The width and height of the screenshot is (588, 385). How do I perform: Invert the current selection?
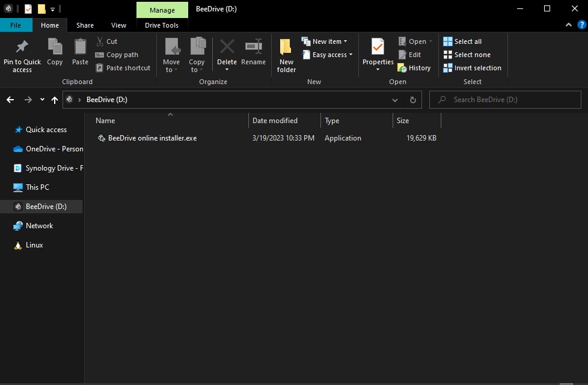click(x=472, y=68)
